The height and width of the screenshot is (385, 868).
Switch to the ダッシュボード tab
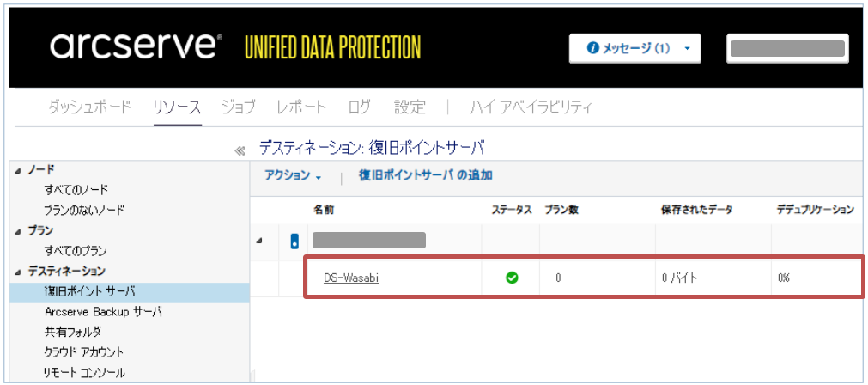[89, 107]
